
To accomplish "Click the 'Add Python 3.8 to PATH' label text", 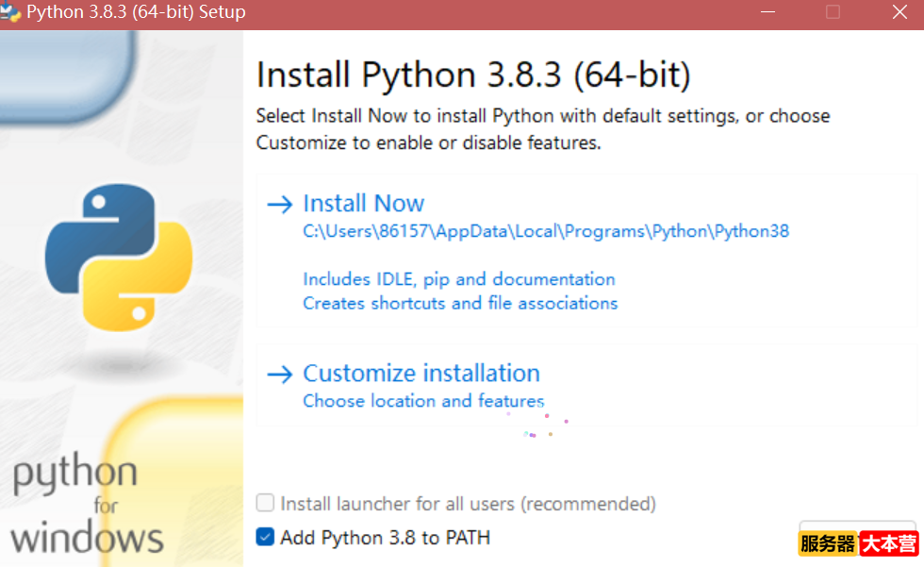I will (386, 538).
